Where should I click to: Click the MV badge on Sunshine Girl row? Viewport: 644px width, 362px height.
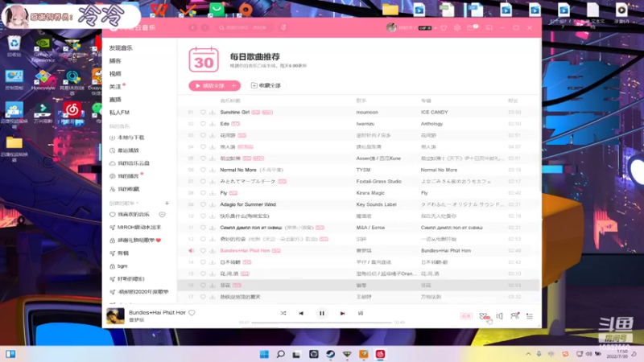[x=267, y=112]
